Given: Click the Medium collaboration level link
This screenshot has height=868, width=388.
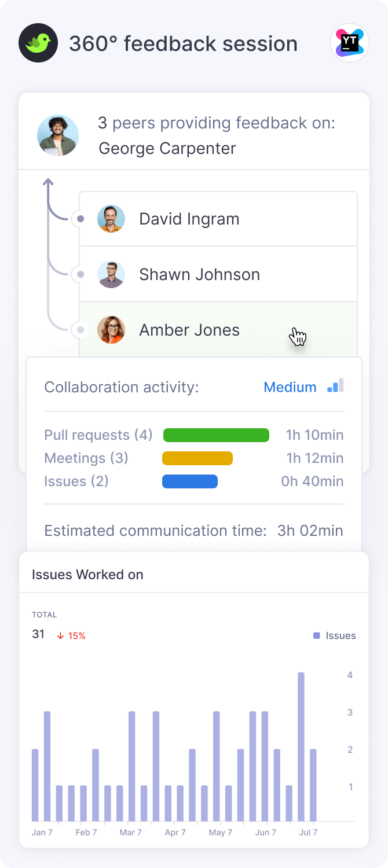Looking at the screenshot, I should click(x=290, y=387).
